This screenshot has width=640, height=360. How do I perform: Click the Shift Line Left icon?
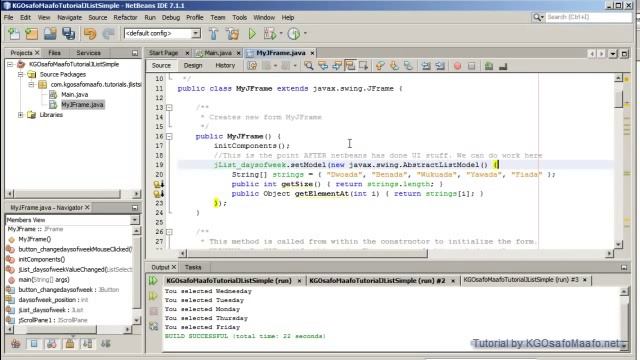[x=426, y=66]
